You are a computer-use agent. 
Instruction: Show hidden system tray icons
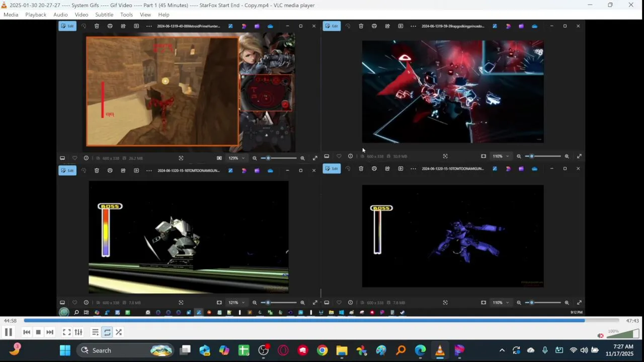(502, 350)
